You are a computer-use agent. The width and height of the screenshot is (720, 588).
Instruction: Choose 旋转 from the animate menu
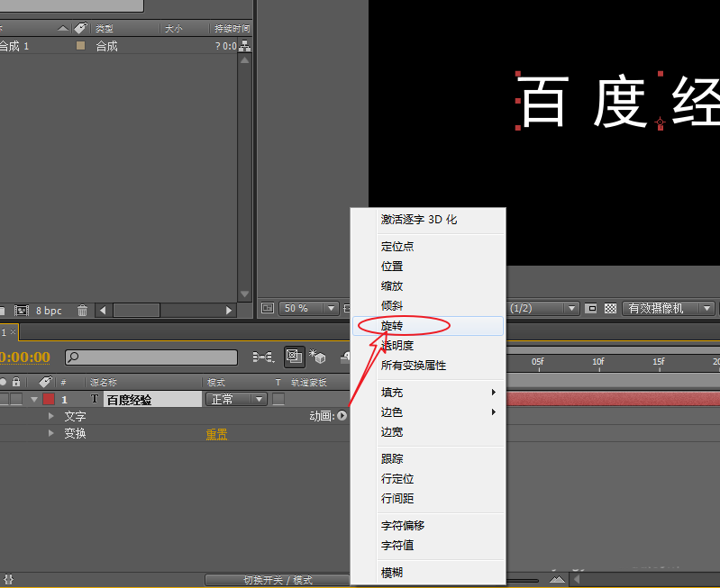(x=428, y=325)
